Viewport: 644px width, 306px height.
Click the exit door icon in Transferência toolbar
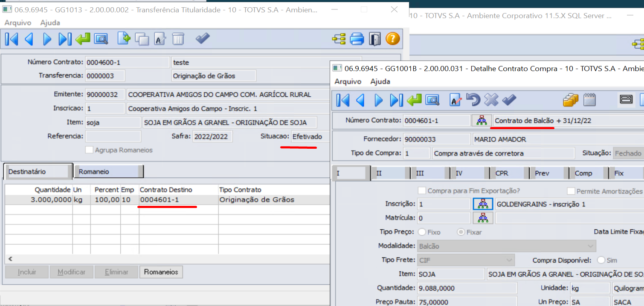click(374, 39)
